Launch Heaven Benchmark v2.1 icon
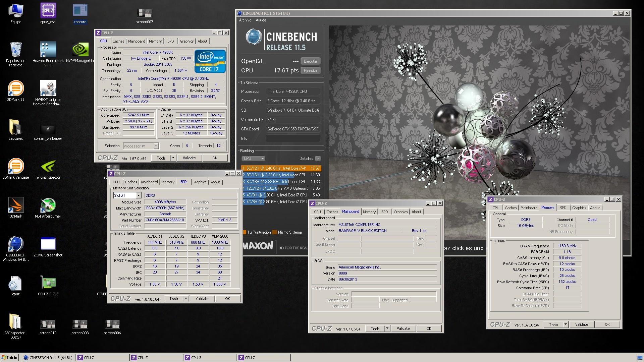 pyautogui.click(x=48, y=54)
